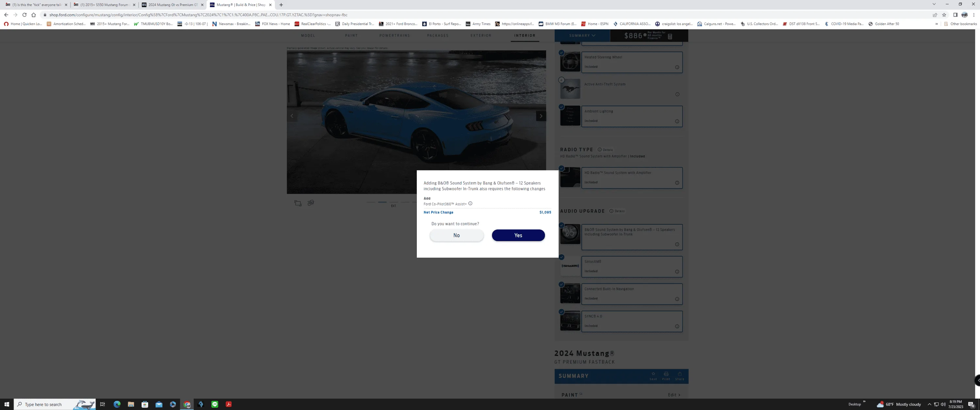The image size is (980, 410).
Task: Bookmark this page with the star icon
Action: pos(944,15)
